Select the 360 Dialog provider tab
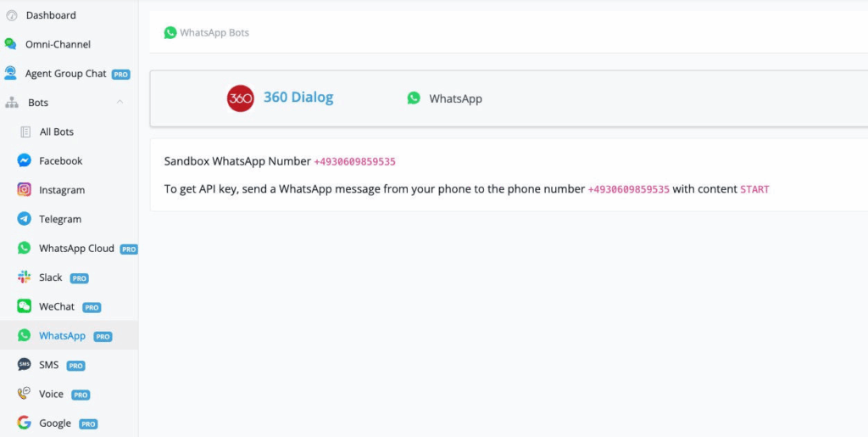 pos(298,98)
